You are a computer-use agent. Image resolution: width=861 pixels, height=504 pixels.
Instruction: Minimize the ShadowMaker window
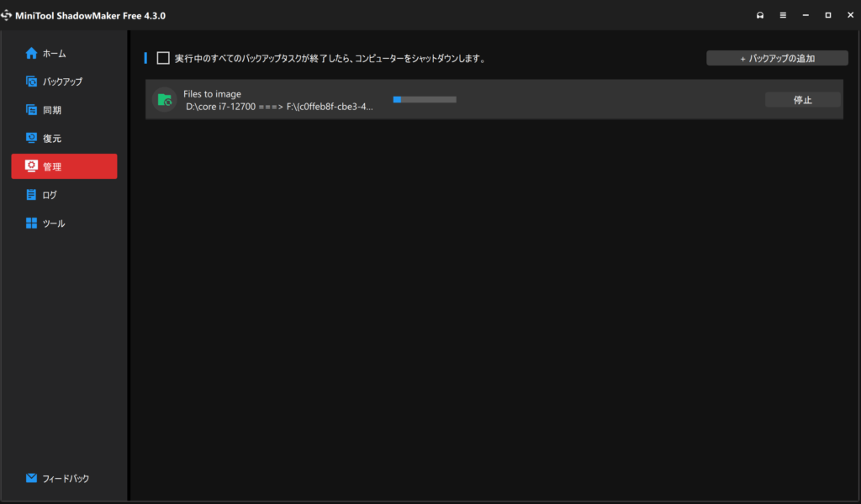[x=806, y=15]
